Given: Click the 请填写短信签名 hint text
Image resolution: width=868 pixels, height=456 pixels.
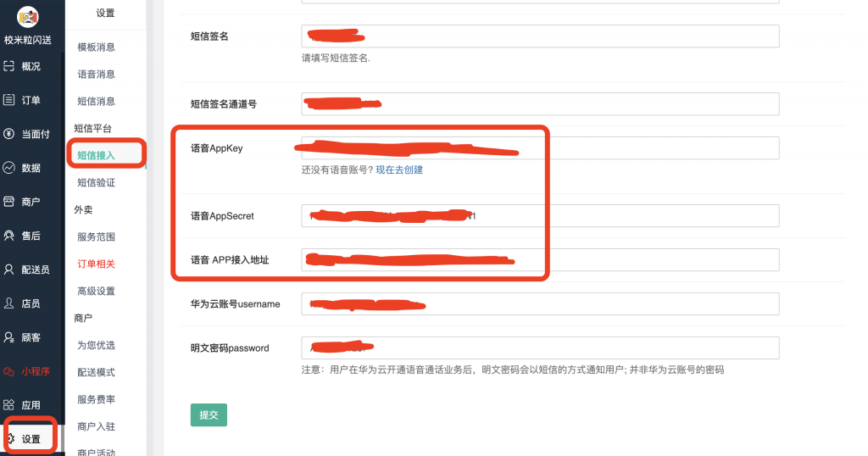Looking at the screenshot, I should tap(336, 58).
